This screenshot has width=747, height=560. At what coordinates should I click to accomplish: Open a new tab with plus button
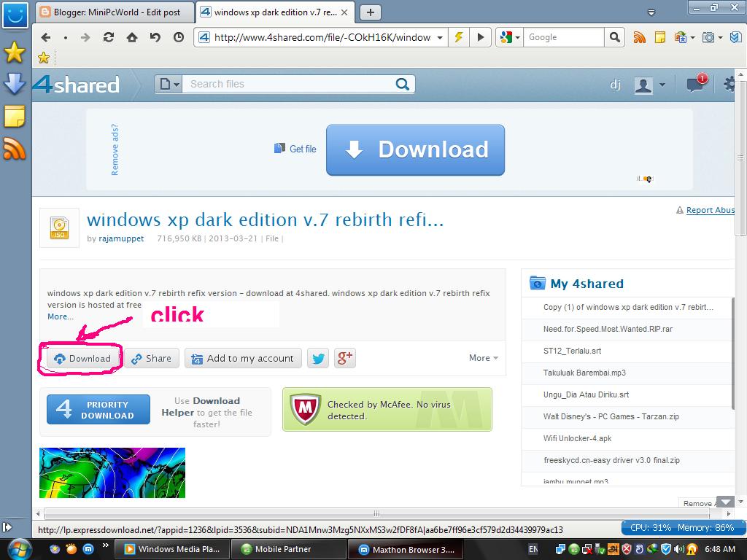coord(370,13)
